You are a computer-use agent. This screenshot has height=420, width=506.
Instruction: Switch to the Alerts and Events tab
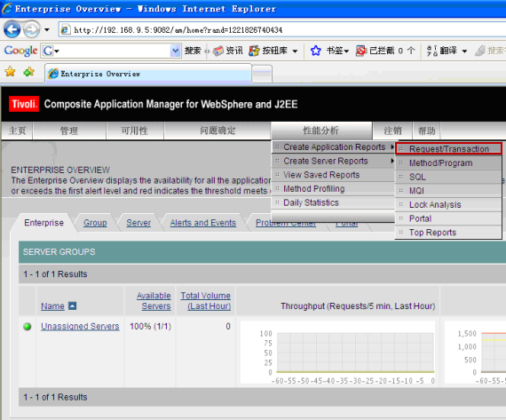[203, 223]
